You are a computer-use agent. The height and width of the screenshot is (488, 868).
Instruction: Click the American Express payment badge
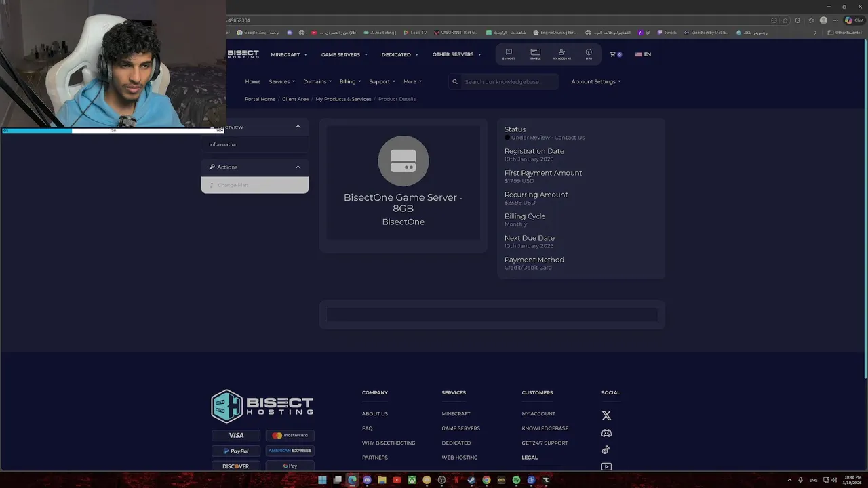tap(290, 451)
